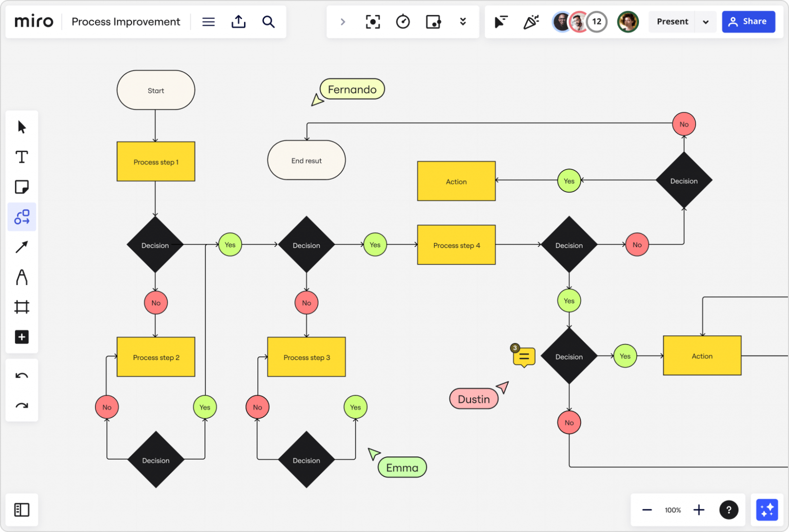Image resolution: width=789 pixels, height=532 pixels.
Task: Open board search
Action: click(269, 22)
